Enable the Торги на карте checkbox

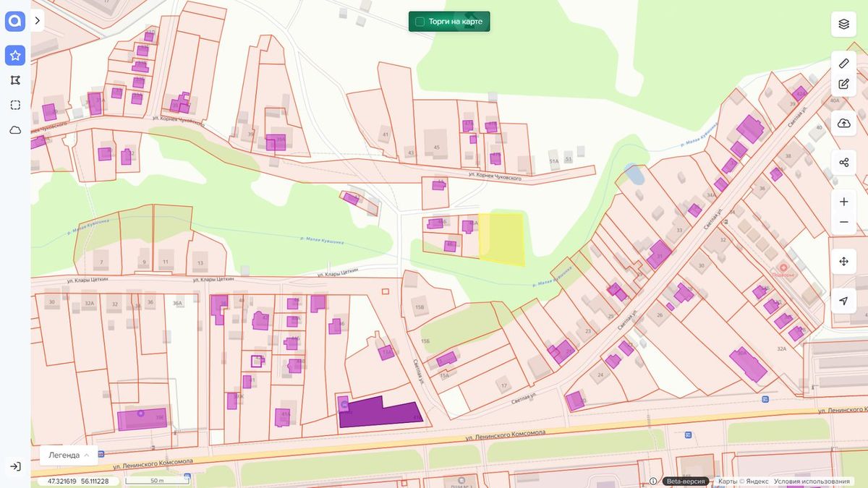[420, 22]
